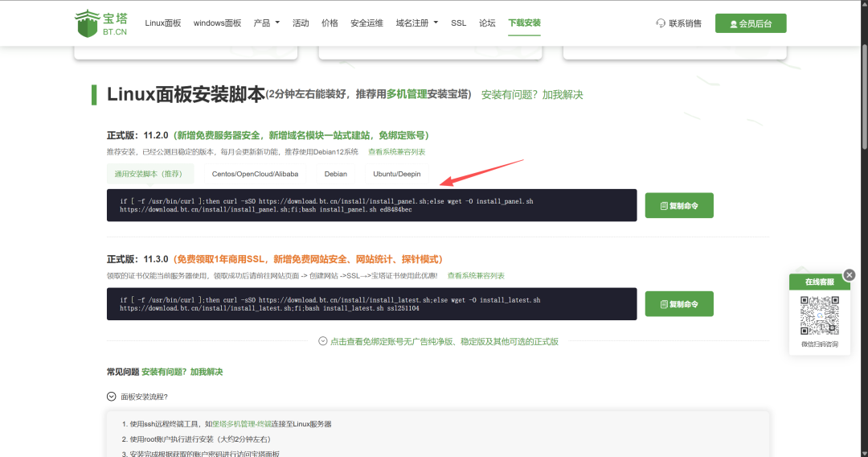This screenshot has height=457, width=868.
Task: Visit the 论坛 forum link
Action: (487, 23)
